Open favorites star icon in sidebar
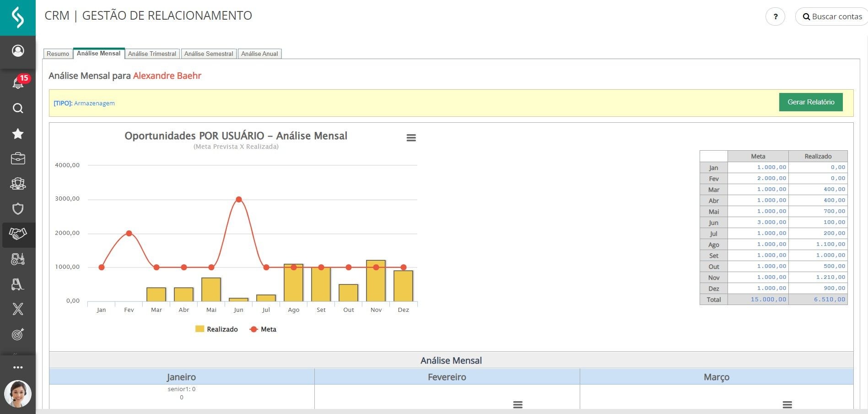868x414 pixels. coord(18,134)
